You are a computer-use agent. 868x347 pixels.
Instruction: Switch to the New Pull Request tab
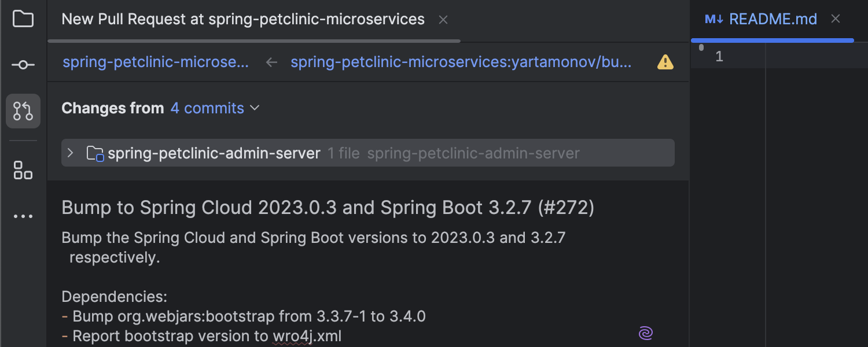tap(243, 19)
